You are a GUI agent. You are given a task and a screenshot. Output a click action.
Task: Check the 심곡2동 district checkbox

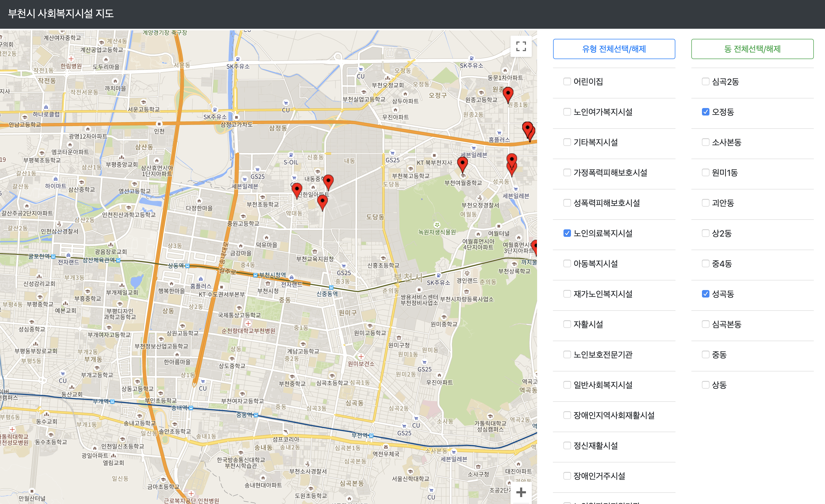point(705,81)
